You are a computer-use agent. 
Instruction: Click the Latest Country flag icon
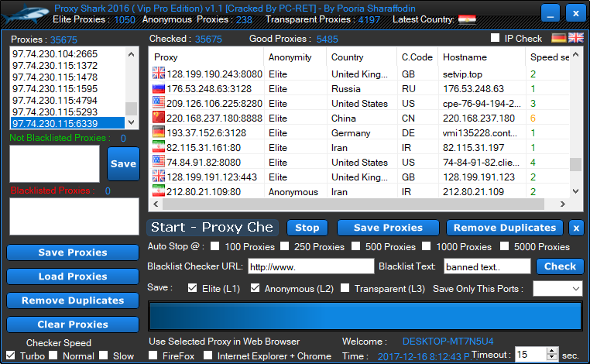(x=467, y=19)
